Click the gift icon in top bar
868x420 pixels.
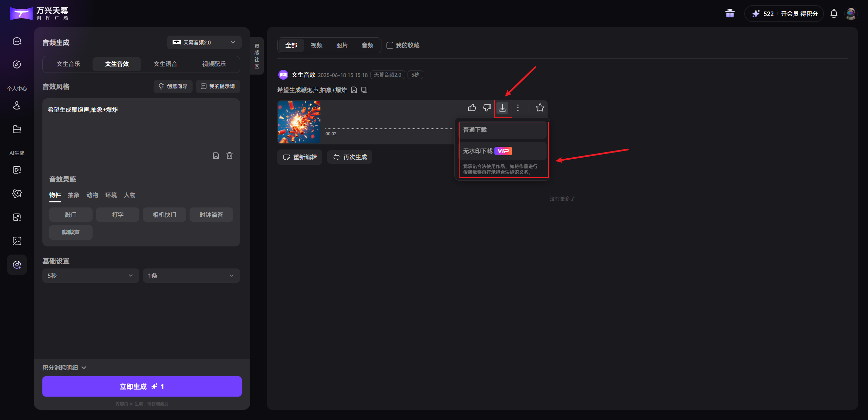(x=730, y=14)
